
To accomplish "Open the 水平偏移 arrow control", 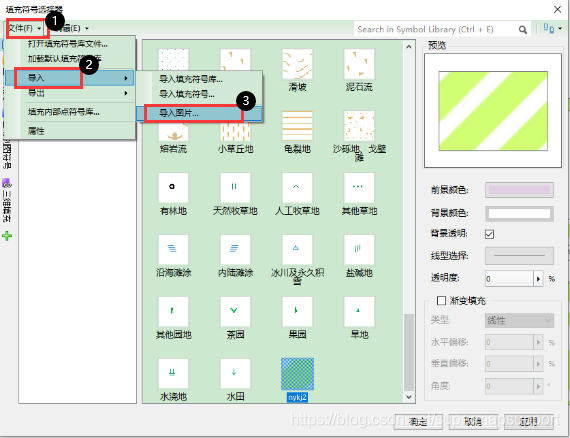I will coord(538,342).
